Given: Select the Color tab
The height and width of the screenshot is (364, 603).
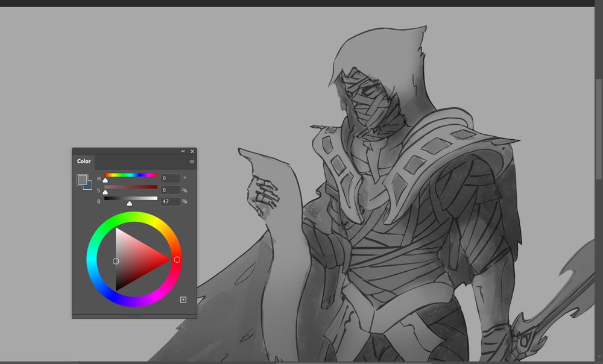Looking at the screenshot, I should (84, 162).
